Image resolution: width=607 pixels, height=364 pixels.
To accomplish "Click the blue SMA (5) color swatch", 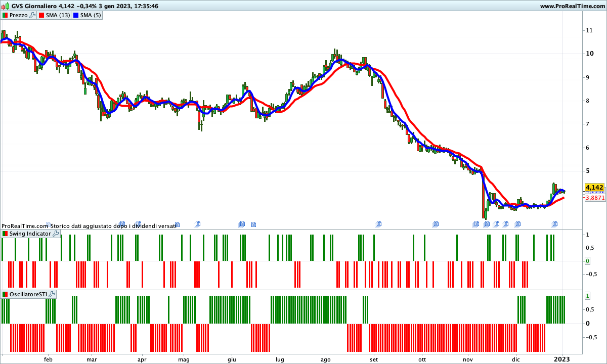I will coord(76,15).
